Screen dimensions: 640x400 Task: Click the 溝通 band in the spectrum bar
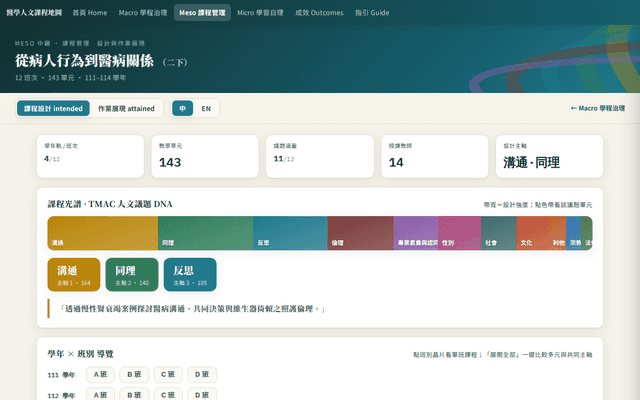tap(103, 233)
